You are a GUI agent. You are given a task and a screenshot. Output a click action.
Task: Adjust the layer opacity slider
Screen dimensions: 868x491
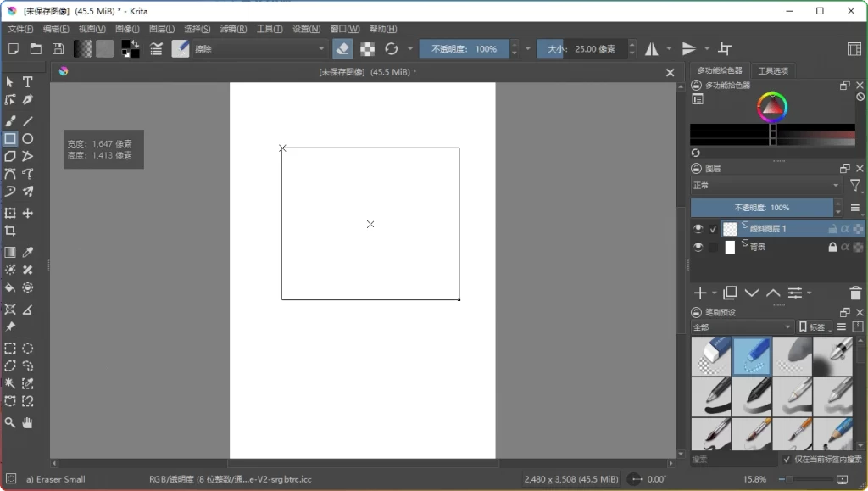[x=763, y=207]
